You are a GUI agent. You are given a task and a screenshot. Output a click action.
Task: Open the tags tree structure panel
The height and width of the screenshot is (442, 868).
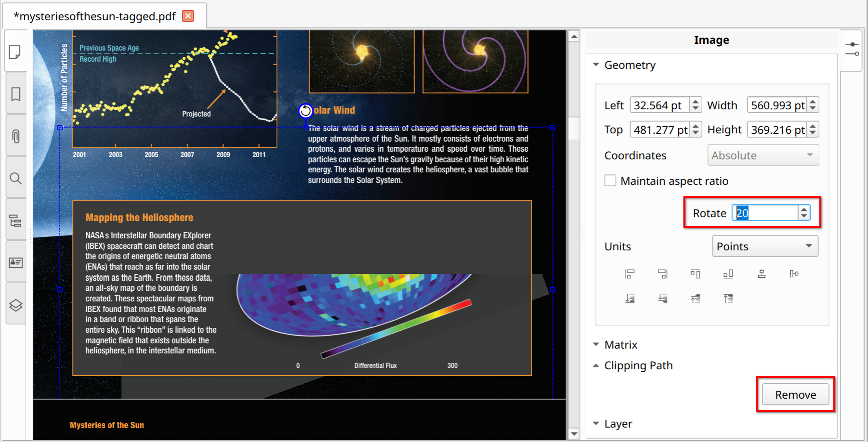(x=15, y=221)
